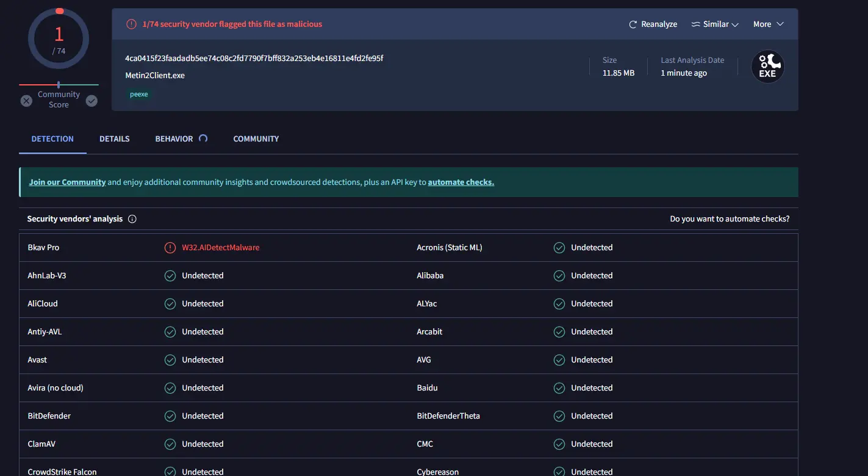
Task: Open the BEHAVIOR tab
Action: point(174,139)
